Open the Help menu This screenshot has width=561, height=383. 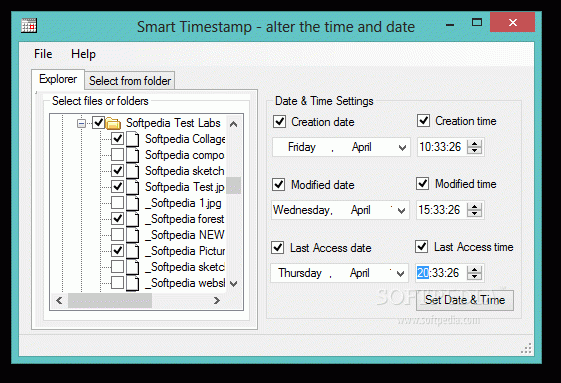(83, 54)
